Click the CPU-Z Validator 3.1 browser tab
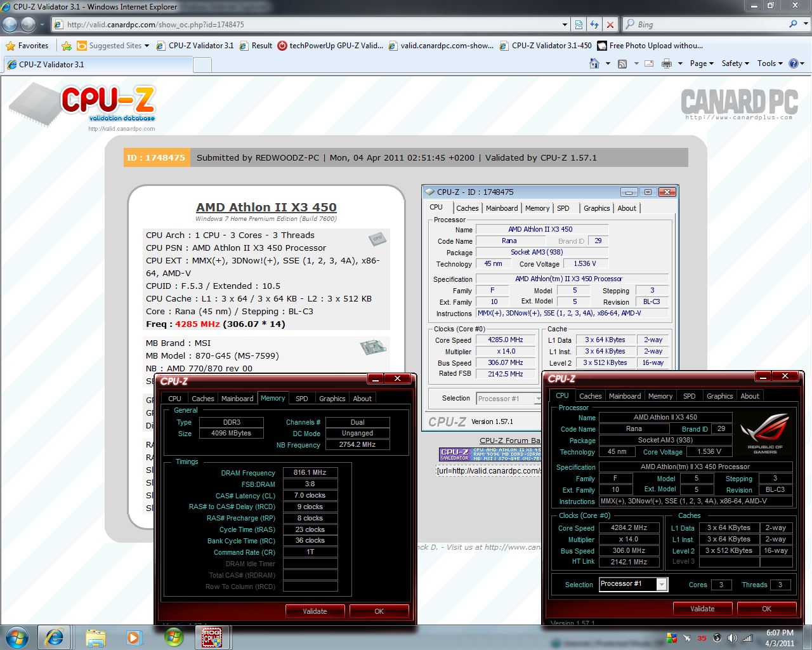812x650 pixels. [x=97, y=64]
